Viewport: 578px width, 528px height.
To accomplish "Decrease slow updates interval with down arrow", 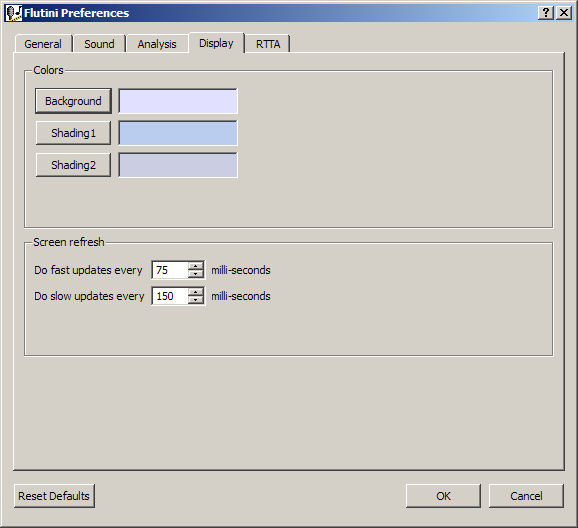I will pos(196,300).
